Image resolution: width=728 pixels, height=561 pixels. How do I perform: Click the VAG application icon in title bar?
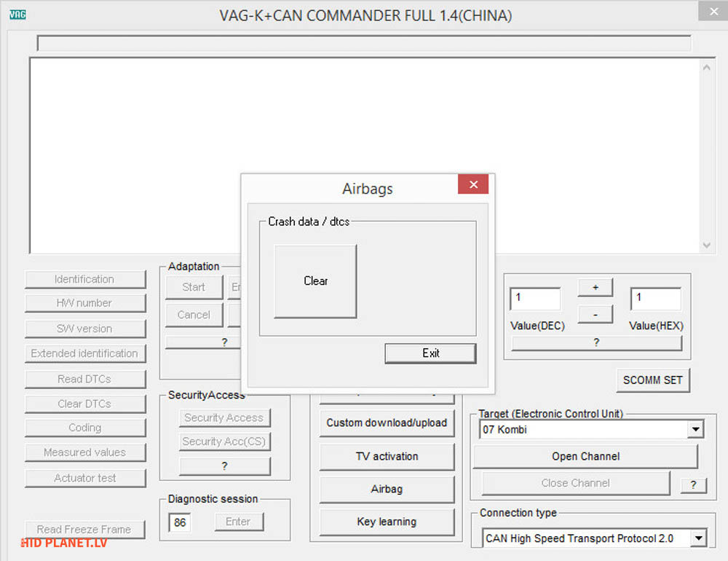point(17,15)
